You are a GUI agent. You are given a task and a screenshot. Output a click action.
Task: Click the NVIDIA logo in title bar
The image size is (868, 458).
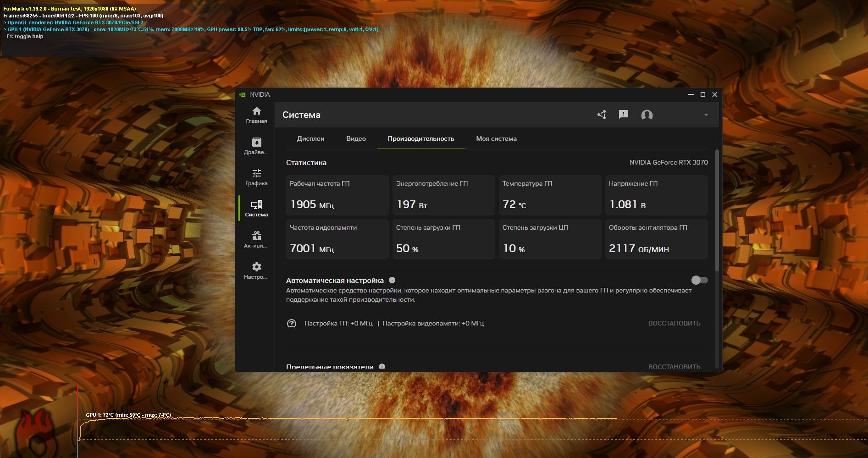point(242,94)
